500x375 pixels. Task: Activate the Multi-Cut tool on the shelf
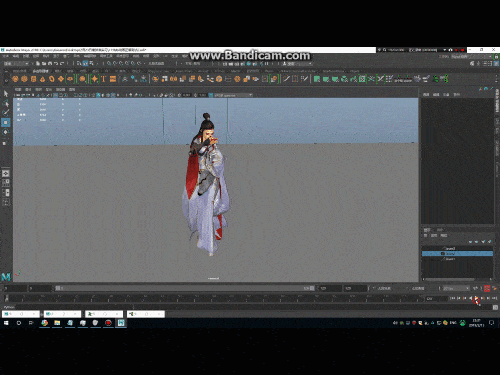coord(286,79)
